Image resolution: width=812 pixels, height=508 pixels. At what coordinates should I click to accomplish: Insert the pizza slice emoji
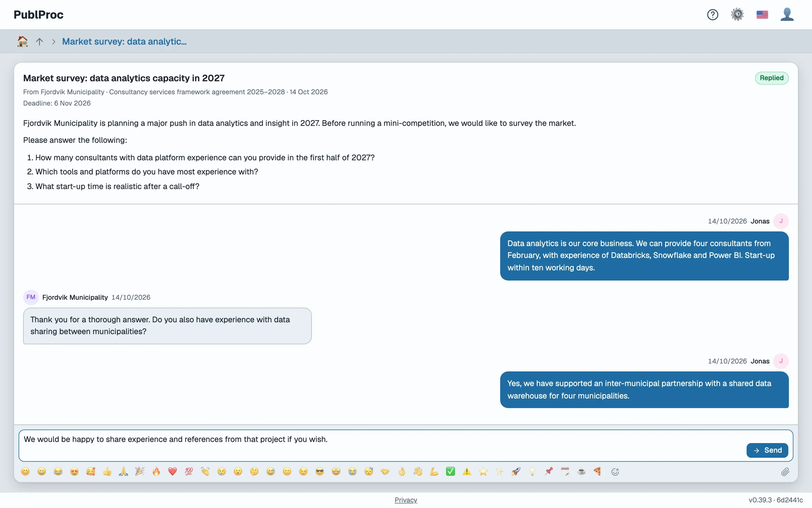pyautogui.click(x=598, y=472)
